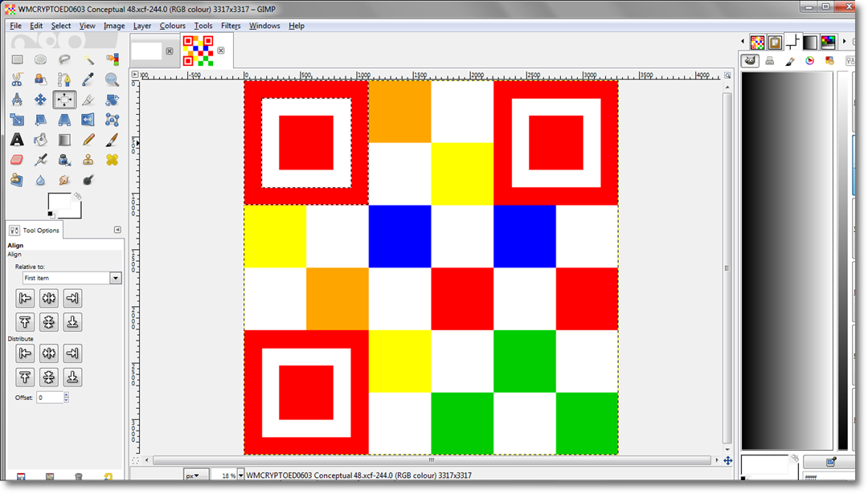868x494 pixels.
Task: Open the 18% zoom level dropdown
Action: 241,476
